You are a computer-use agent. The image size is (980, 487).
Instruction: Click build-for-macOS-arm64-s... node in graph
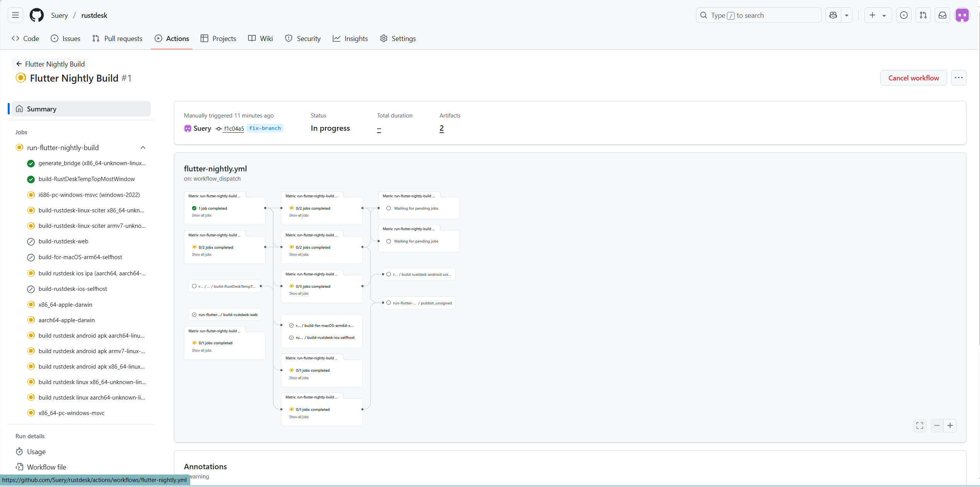tap(322, 325)
